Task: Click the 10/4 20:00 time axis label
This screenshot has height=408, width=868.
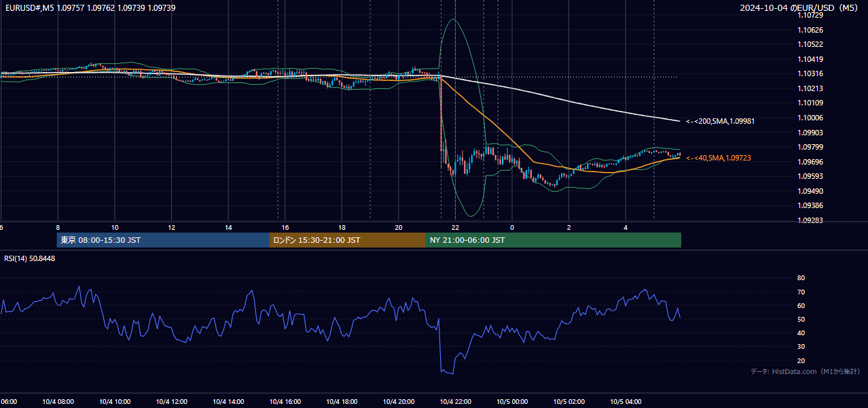Action: (x=399, y=402)
